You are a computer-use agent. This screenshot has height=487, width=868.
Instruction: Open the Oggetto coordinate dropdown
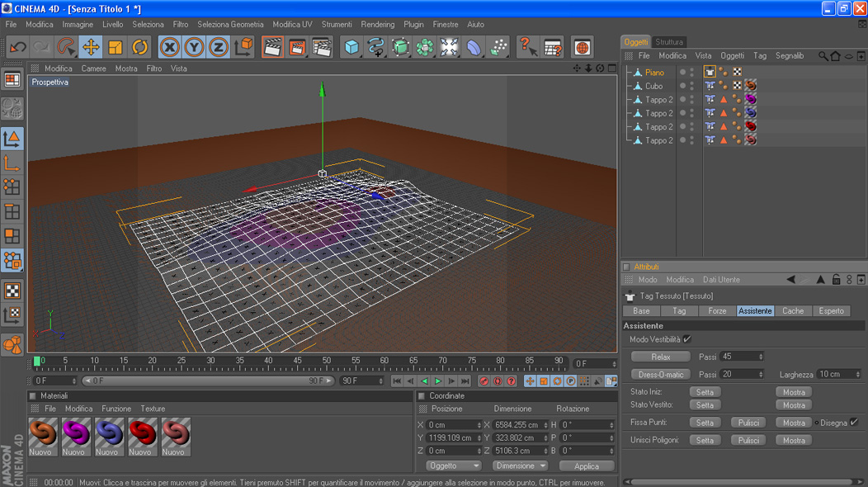[453, 466]
